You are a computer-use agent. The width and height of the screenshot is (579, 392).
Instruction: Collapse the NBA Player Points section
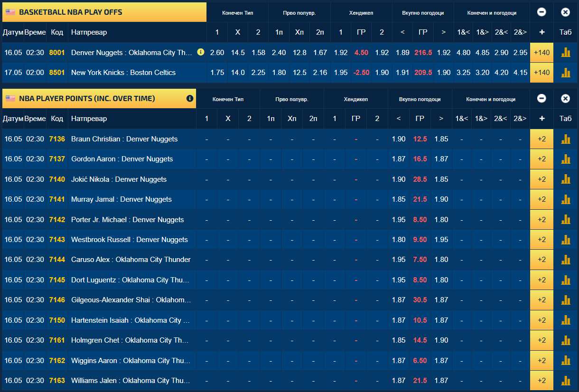(x=542, y=99)
